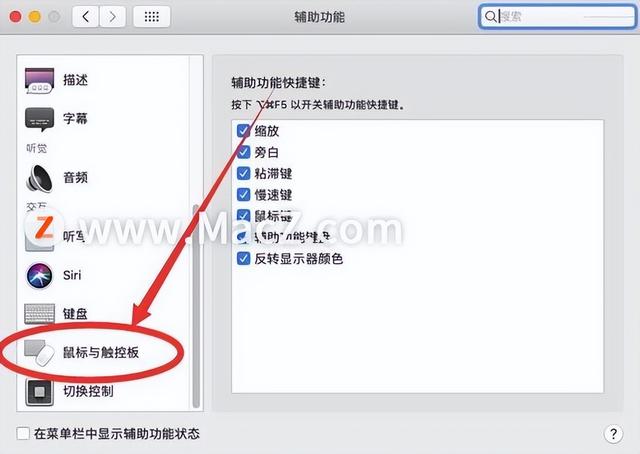
Task: Click the 搜索 search field
Action: [557, 17]
